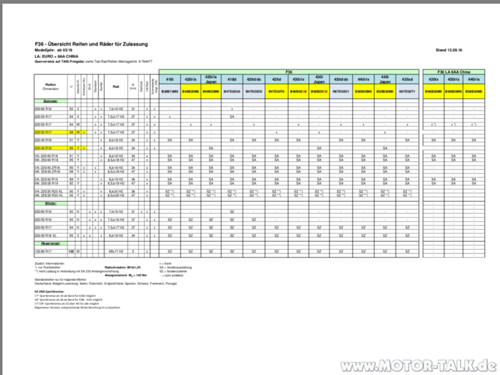This screenshot has width=500, height=375.
Task: Select the 435xd column header
Action: tap(407, 79)
